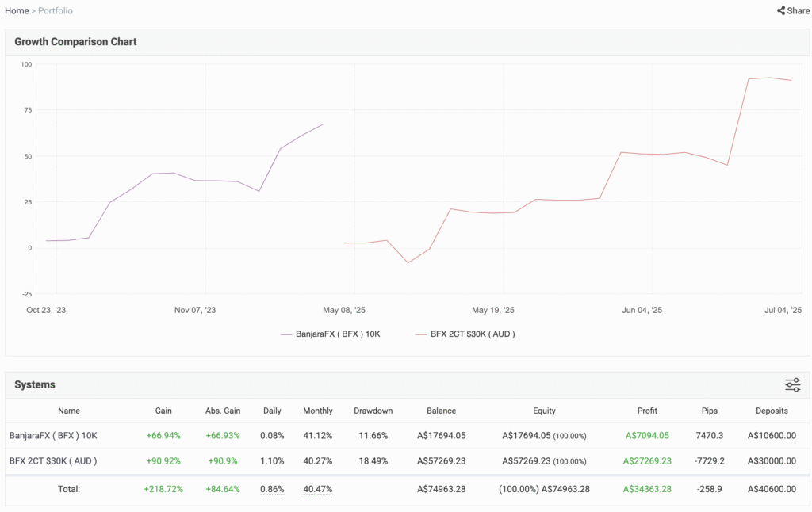
Task: Sort by the Drawdown column header
Action: click(373, 411)
